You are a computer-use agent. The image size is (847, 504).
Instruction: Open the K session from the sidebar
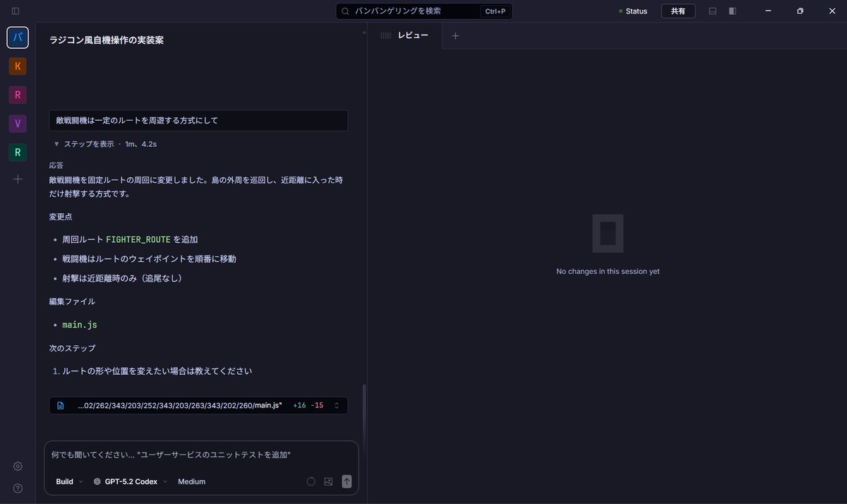(17, 66)
